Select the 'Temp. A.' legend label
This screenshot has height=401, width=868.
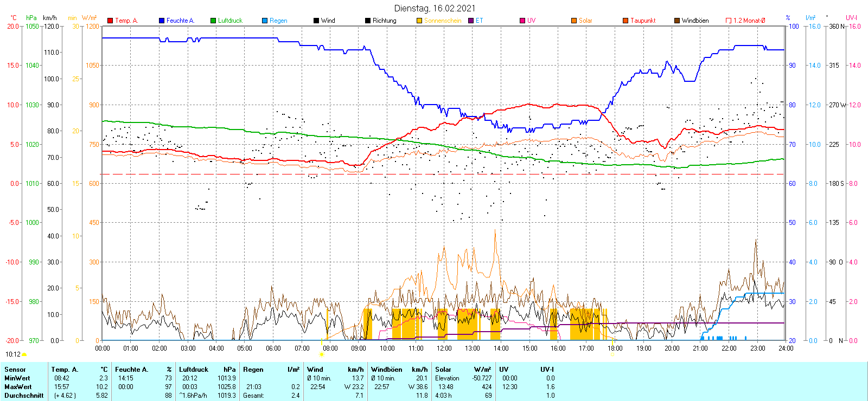click(x=126, y=21)
